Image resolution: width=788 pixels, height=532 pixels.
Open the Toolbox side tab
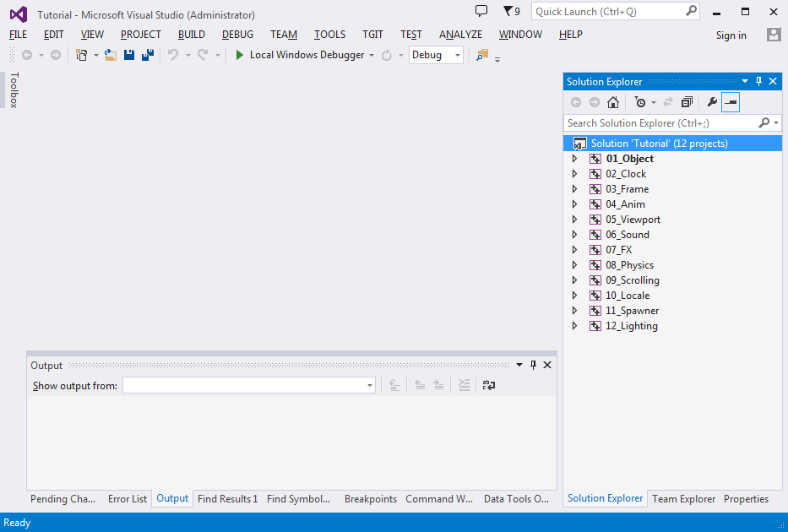click(13, 90)
